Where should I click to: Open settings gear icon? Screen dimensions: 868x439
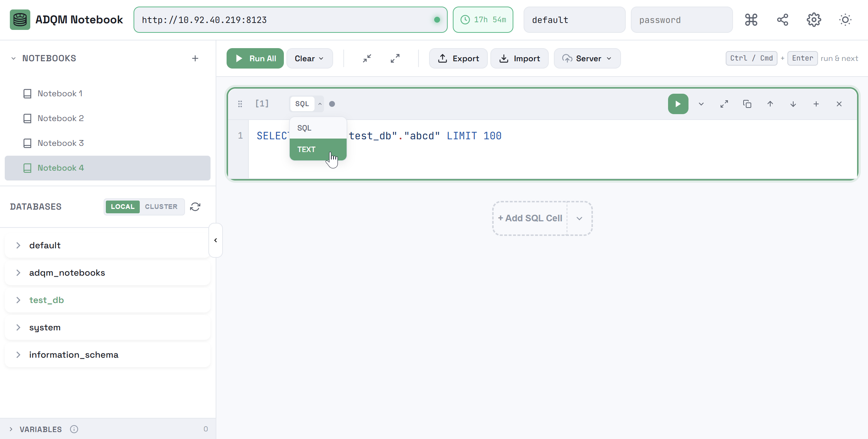(814, 20)
